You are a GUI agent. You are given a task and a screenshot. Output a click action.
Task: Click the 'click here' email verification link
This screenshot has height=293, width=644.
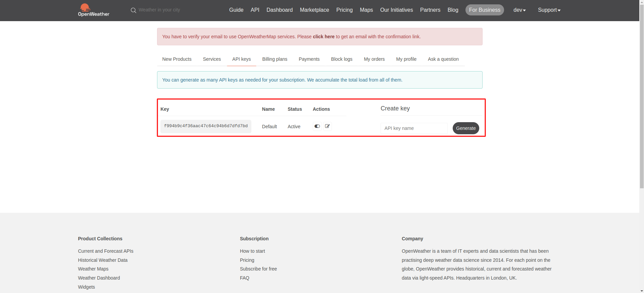click(x=324, y=37)
